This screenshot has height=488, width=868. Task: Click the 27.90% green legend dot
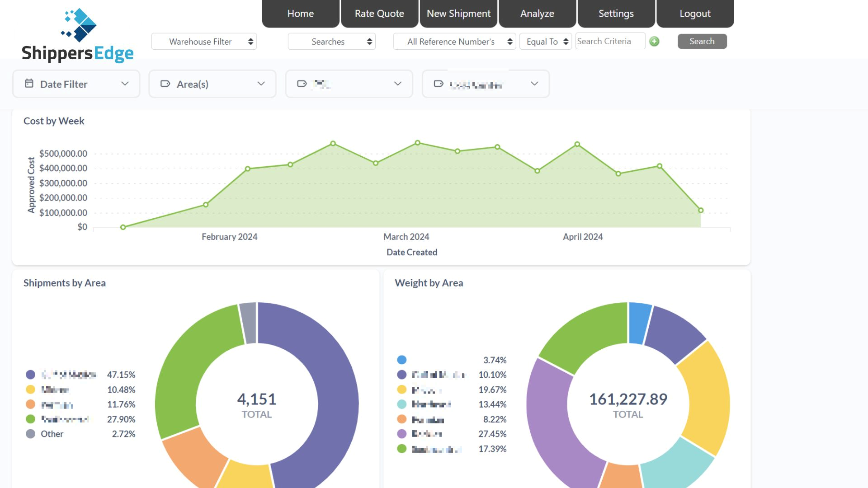tap(30, 419)
